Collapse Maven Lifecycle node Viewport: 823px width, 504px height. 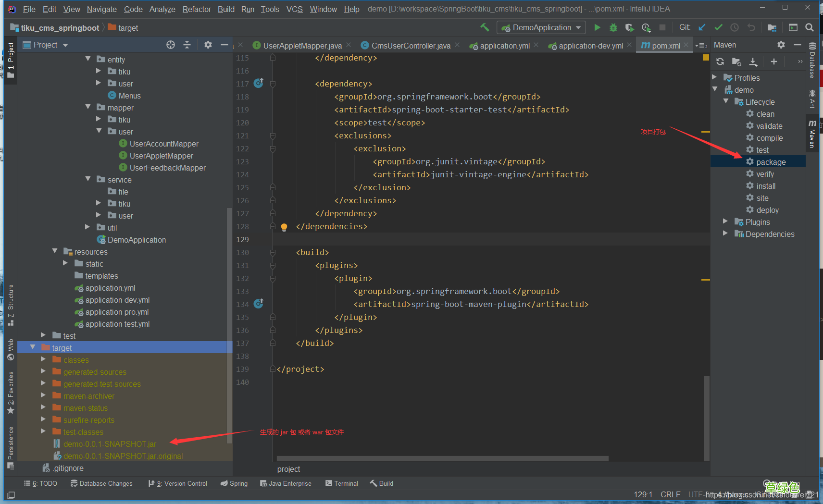[x=726, y=101]
